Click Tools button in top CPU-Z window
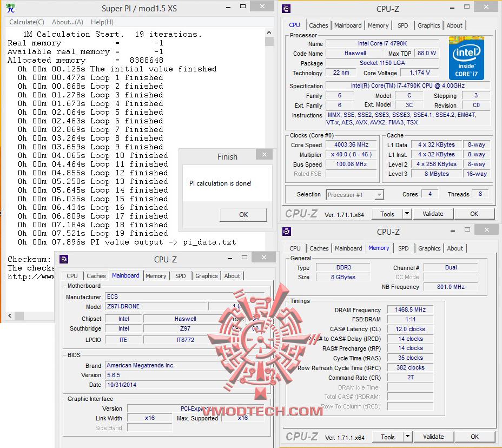Image resolution: width=502 pixels, height=448 pixels. point(387,214)
